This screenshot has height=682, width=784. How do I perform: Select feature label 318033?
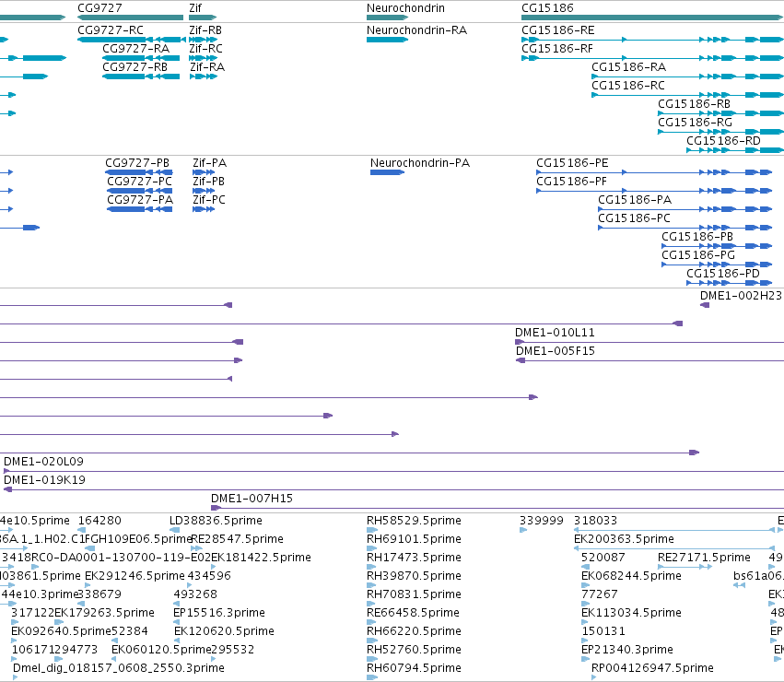(595, 521)
